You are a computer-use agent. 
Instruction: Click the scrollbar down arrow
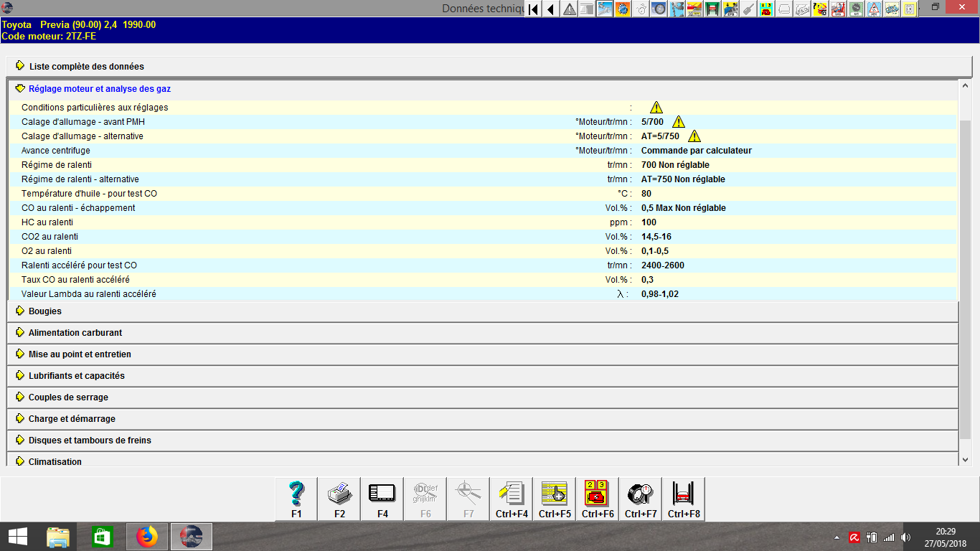pyautogui.click(x=965, y=460)
